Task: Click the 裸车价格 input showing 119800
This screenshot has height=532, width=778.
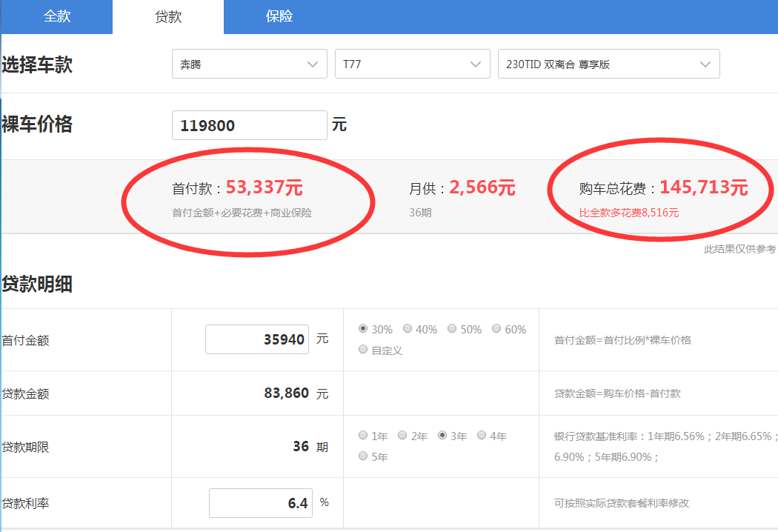Action: (250, 125)
